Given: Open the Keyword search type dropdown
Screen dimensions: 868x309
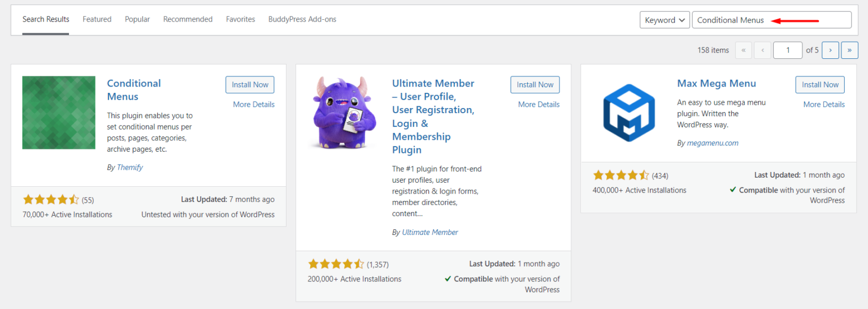Looking at the screenshot, I should 665,20.
